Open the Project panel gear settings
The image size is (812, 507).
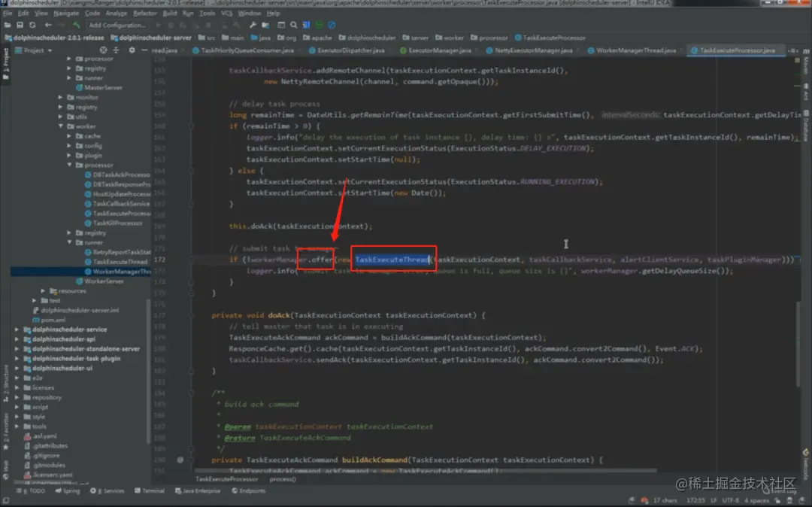point(132,50)
